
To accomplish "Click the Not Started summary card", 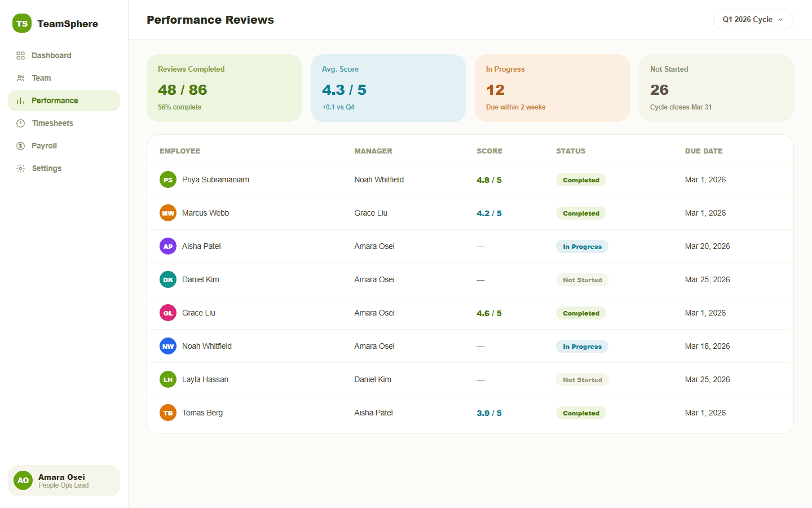I will coord(716,88).
